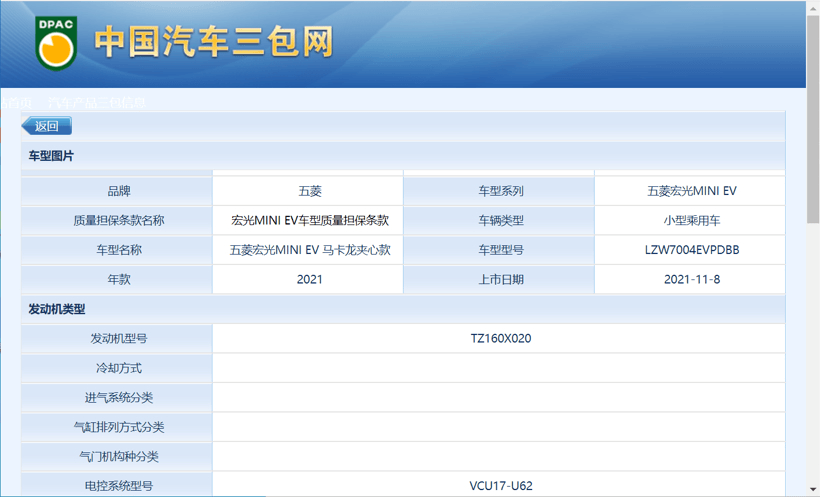Image resolution: width=820 pixels, height=497 pixels.
Task: Open the 汽车产品三包信息 navigation link
Action: click(x=97, y=103)
